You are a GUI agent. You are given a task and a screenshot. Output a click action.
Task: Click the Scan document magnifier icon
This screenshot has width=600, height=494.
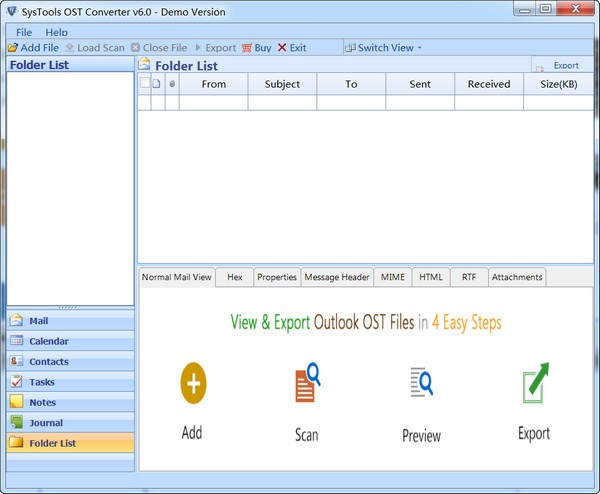pyautogui.click(x=307, y=382)
